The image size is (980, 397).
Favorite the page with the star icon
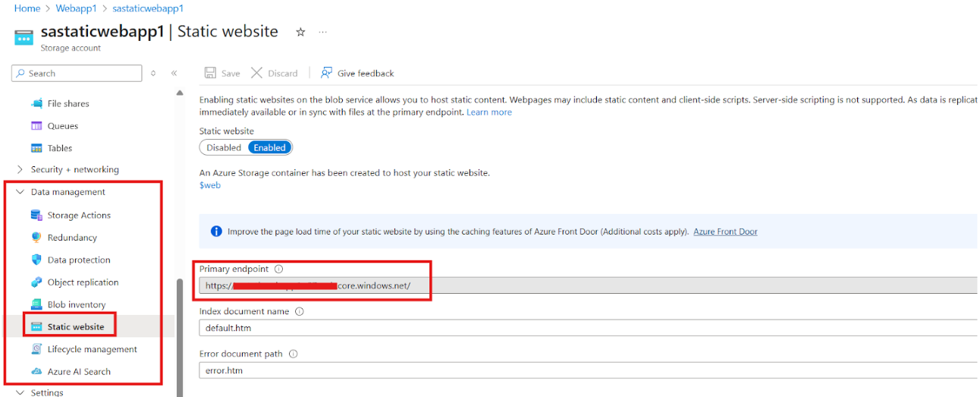point(300,32)
